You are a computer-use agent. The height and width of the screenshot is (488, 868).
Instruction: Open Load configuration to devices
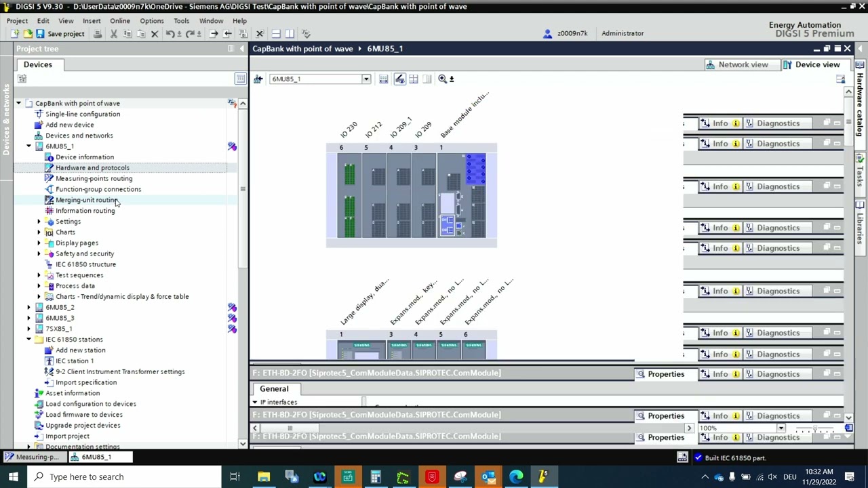click(90, 404)
